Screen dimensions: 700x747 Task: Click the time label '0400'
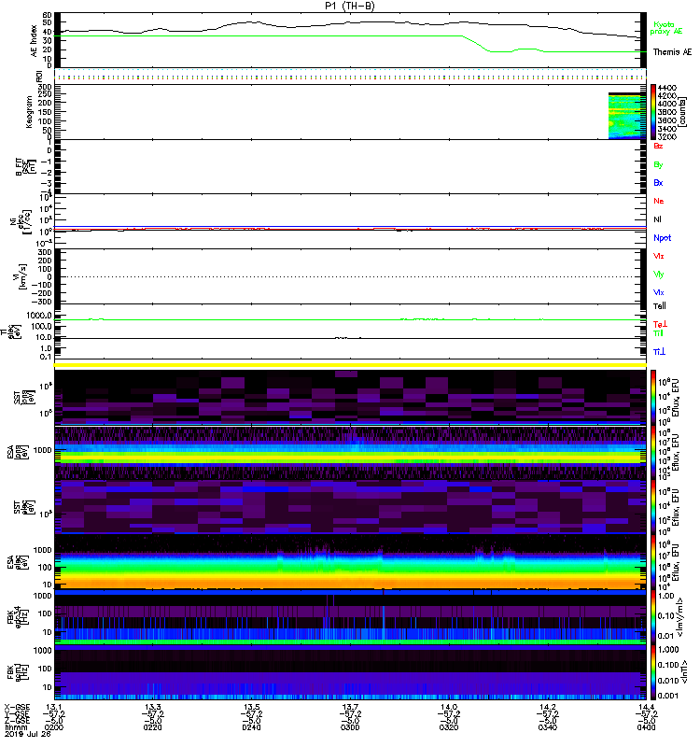(x=646, y=727)
